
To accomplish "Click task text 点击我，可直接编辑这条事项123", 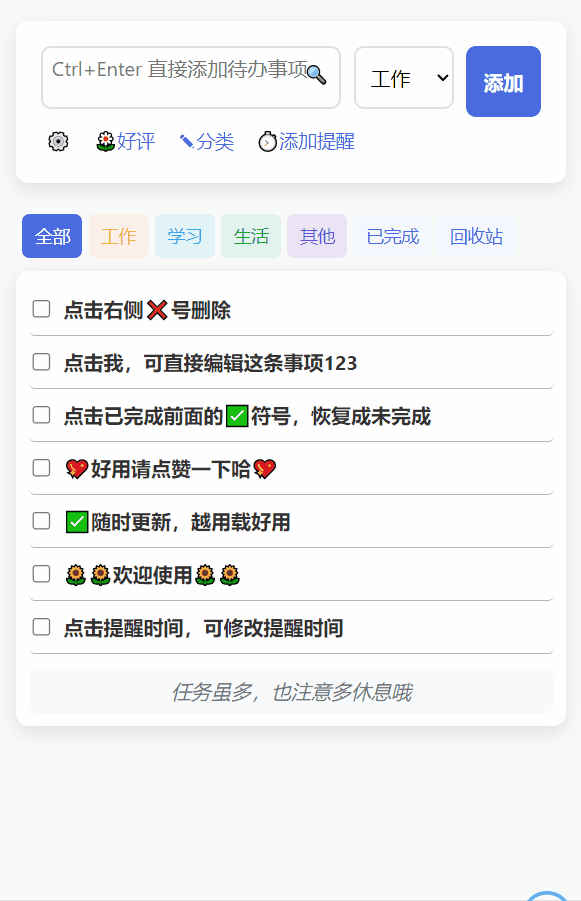I will click(x=210, y=363).
